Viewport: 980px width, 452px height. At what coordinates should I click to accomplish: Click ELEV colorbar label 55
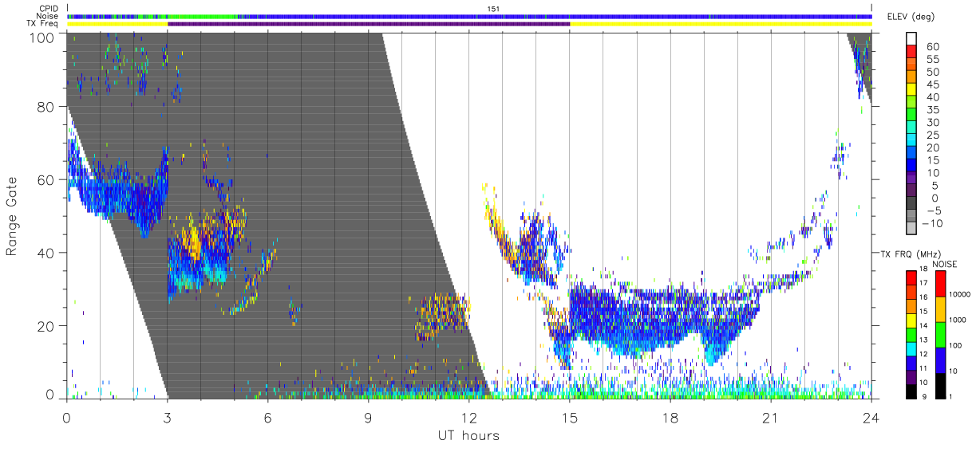coord(932,59)
